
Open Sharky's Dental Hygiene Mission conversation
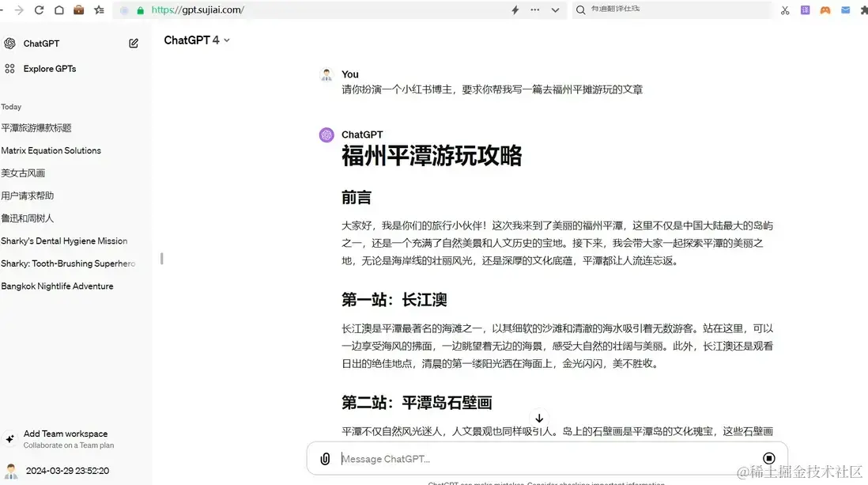coord(64,241)
